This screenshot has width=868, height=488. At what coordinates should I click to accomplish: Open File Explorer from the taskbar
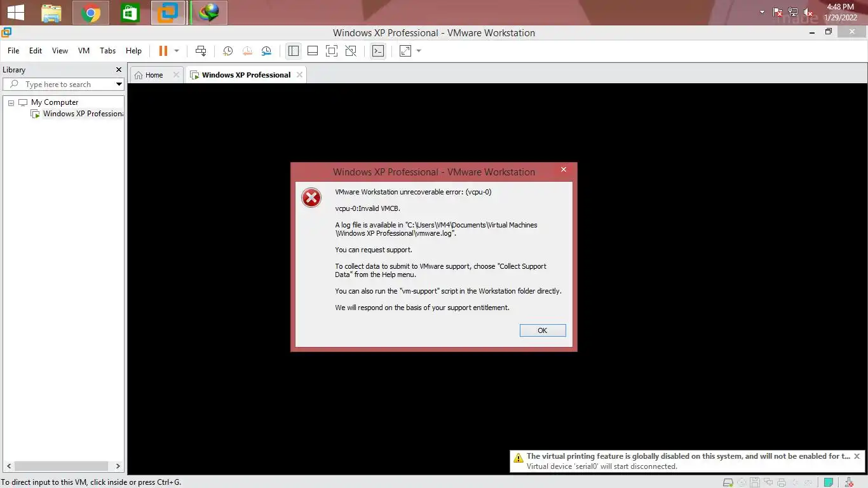[x=51, y=13]
